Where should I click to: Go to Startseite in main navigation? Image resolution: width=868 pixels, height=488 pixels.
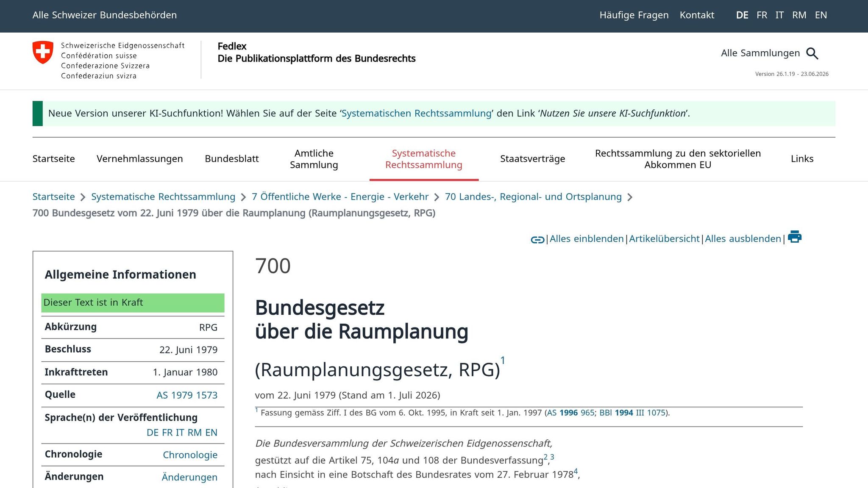click(54, 159)
